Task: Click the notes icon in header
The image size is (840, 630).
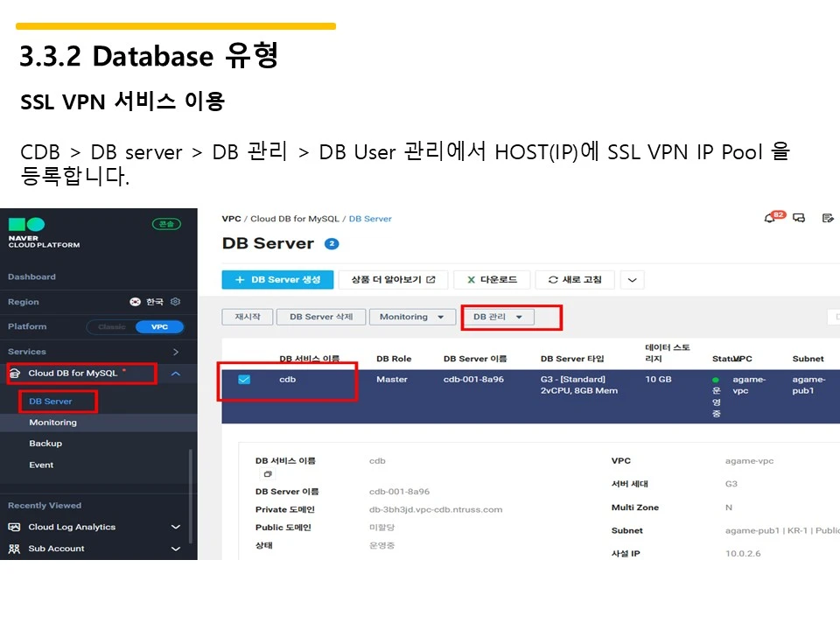Action: [828, 218]
